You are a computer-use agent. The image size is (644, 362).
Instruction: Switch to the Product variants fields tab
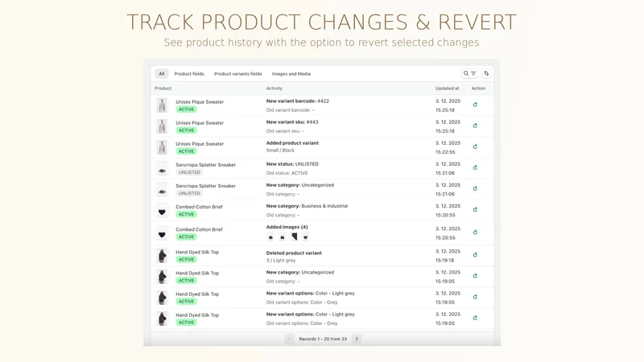(x=237, y=74)
